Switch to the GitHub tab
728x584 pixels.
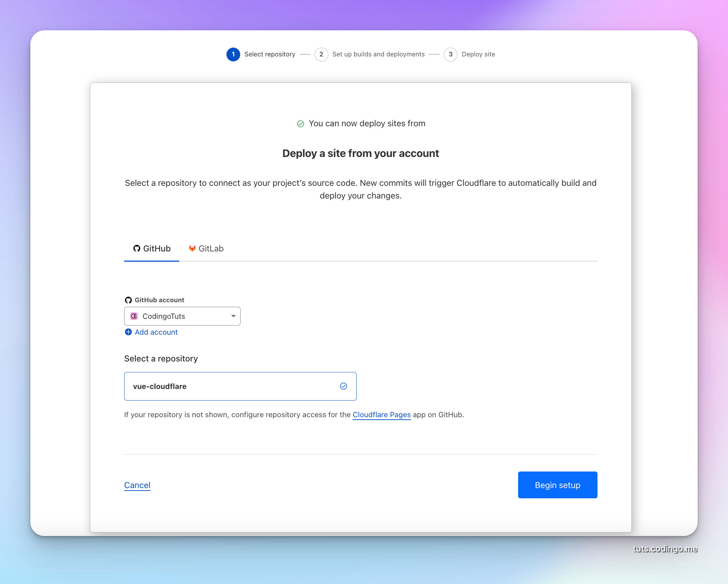click(152, 249)
